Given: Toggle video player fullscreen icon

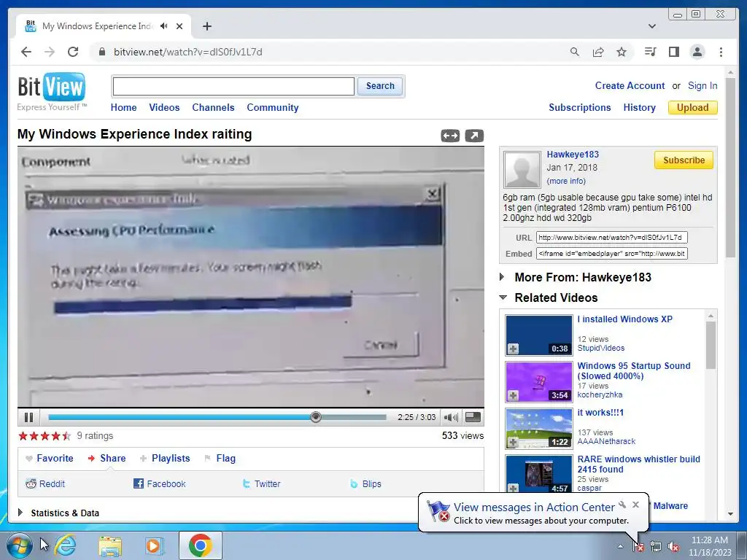Looking at the screenshot, I should 473,417.
